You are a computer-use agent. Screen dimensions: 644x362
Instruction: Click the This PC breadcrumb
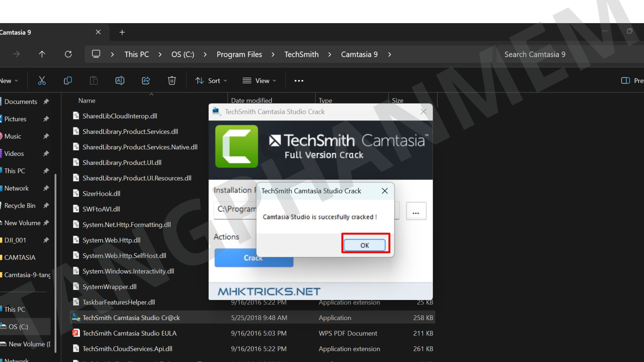[137, 54]
